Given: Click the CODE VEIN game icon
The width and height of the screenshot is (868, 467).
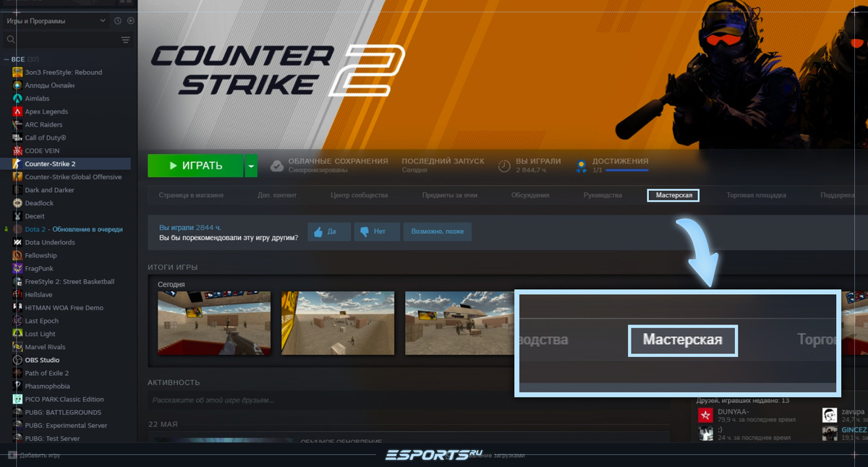Looking at the screenshot, I should click(x=18, y=150).
